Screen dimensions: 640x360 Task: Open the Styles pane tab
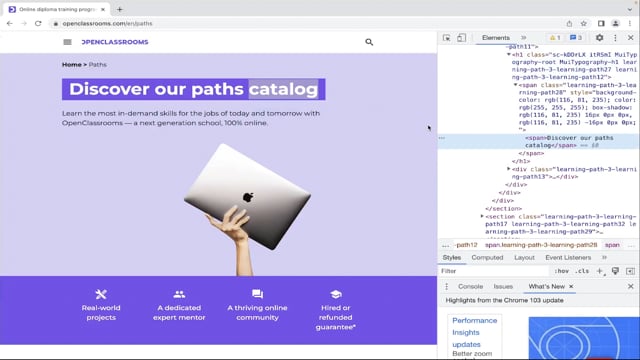click(452, 258)
